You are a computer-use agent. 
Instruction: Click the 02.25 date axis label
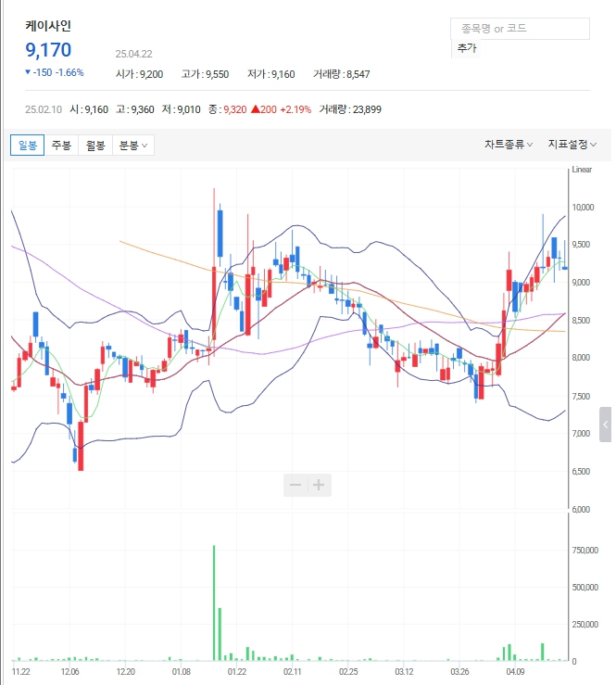point(348,671)
